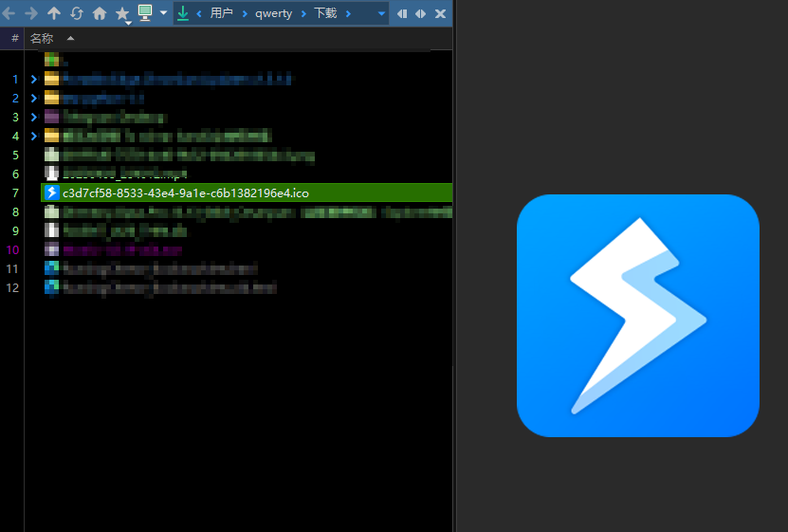The width and height of the screenshot is (788, 532).
Task: Click the pane toggle left-bar icon
Action: [x=402, y=13]
